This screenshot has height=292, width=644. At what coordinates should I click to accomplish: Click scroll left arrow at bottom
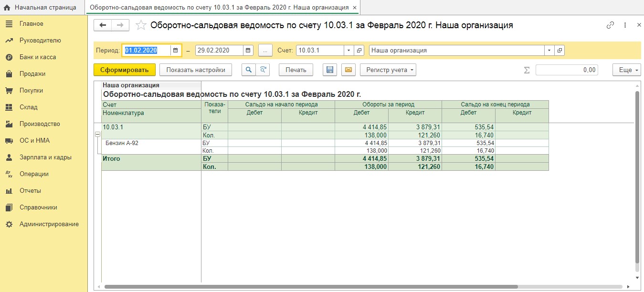pyautogui.click(x=98, y=287)
